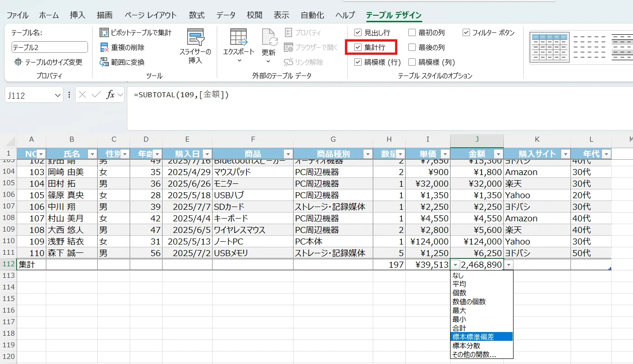Viewport: 633px width, 364px height.
Task: Choose 標本分散 in the function list
Action: point(482,345)
